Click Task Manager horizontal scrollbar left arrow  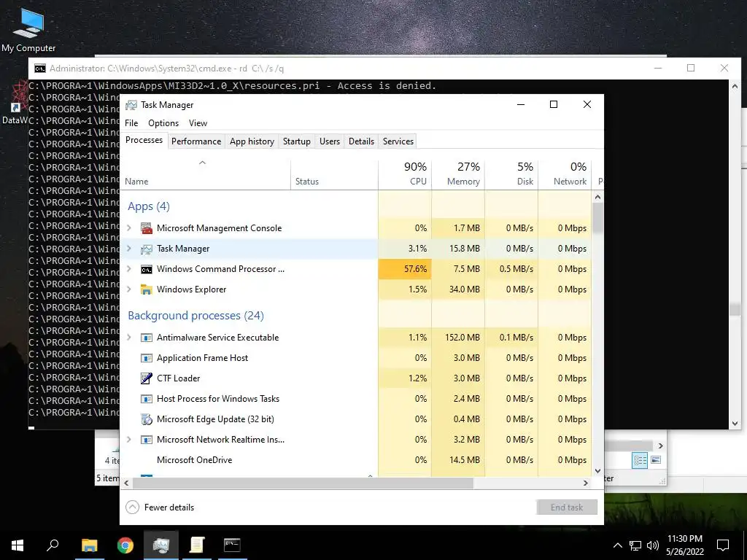click(x=126, y=483)
